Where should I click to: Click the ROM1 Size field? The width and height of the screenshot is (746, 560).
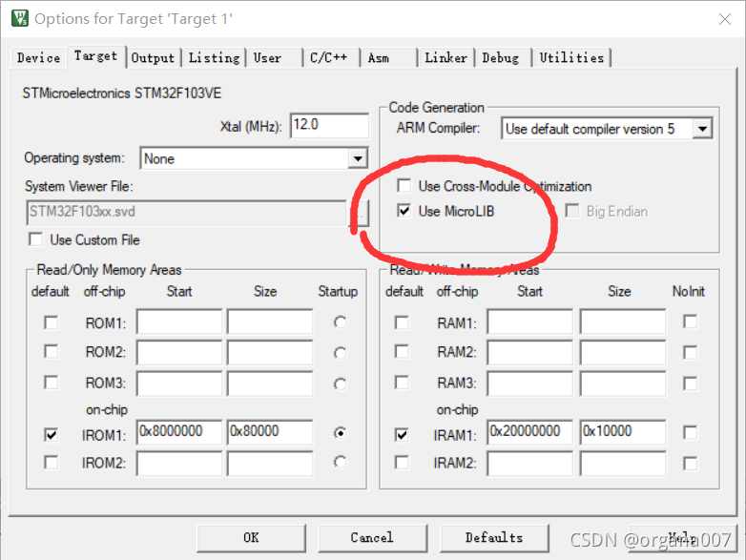[x=270, y=322]
